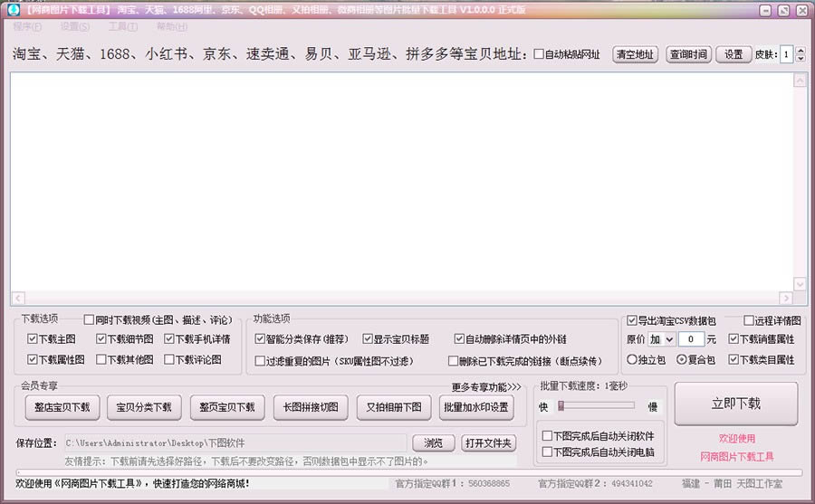Open 更多专享功能>>> expander link
The width and height of the screenshot is (815, 504).
click(x=486, y=387)
